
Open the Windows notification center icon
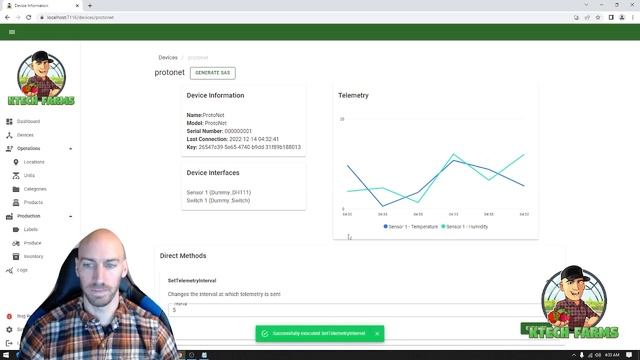pos(630,355)
